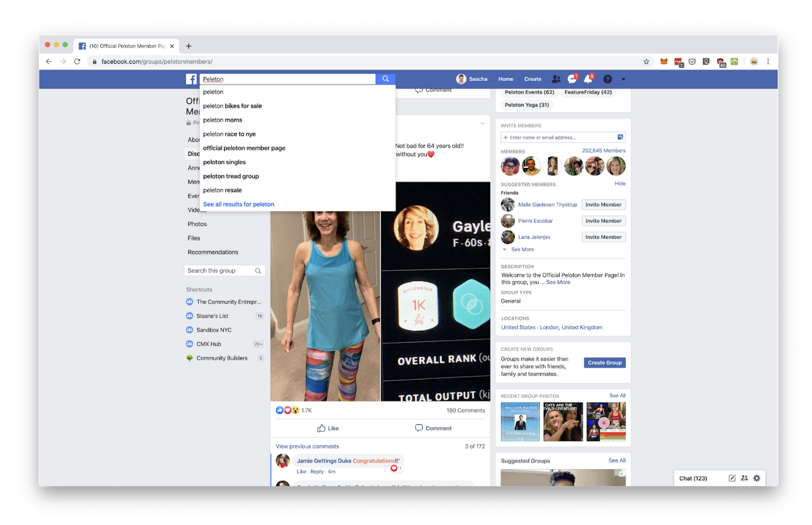This screenshot has height=525, width=812.
Task: Choose 'peloton tread group' suggestion
Action: 298,176
